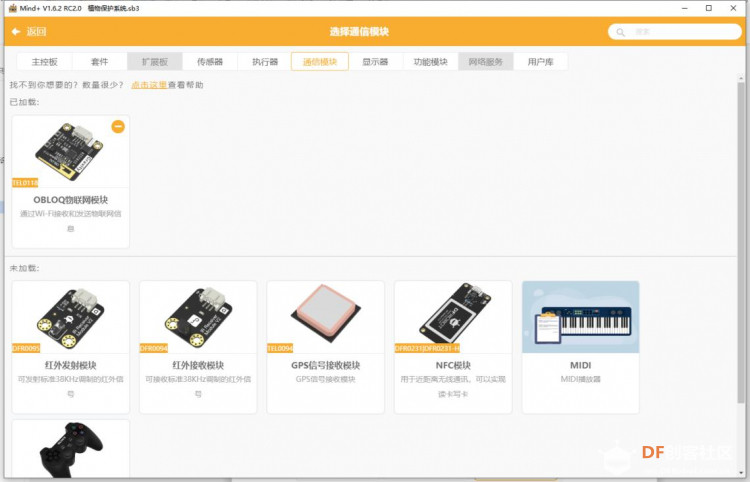Screen dimensions: 750x482
Task: Load the 红外发射模块 board image
Action: 70,318
